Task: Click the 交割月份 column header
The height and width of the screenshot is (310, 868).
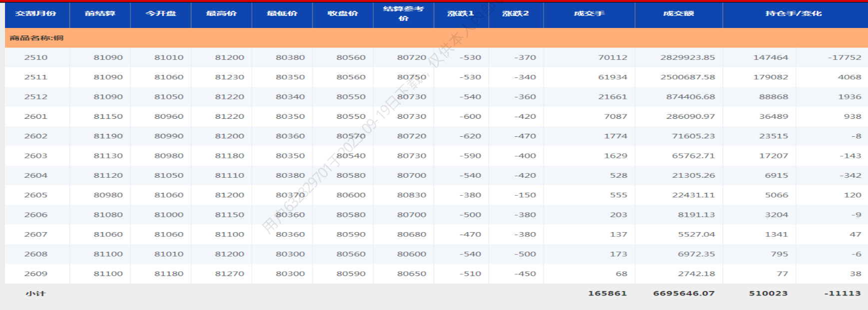Action: tap(36, 13)
